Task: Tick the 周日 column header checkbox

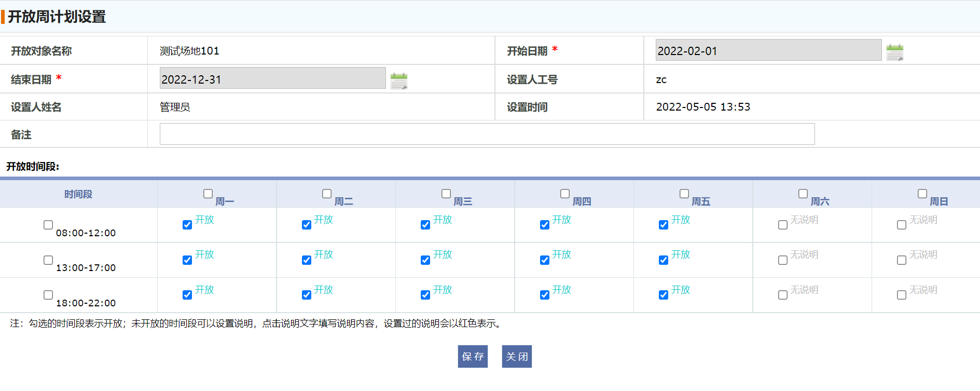Action: click(x=922, y=194)
